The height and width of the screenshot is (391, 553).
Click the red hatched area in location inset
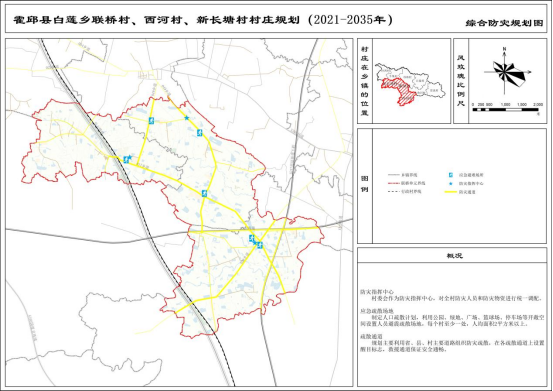pyautogui.click(x=400, y=90)
